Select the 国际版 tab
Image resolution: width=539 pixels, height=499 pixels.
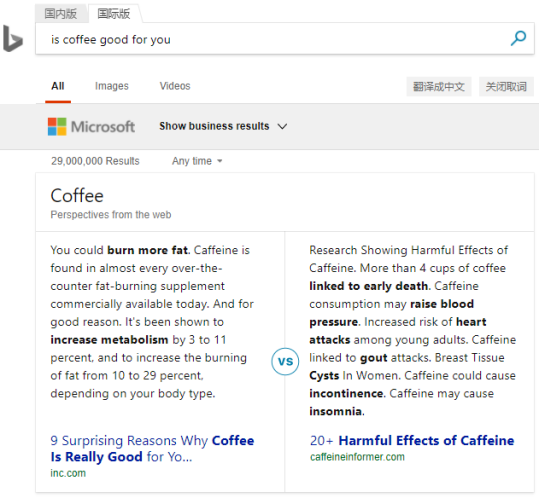(114, 14)
